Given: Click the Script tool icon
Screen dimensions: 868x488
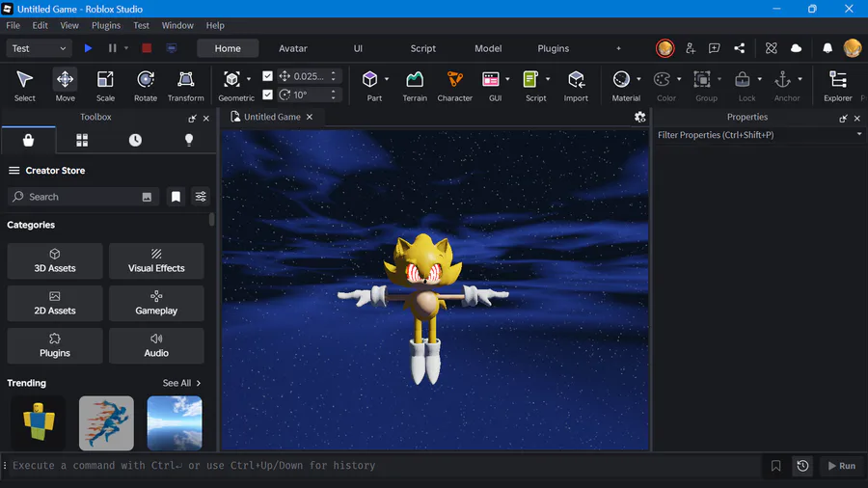Looking at the screenshot, I should coord(530,80).
